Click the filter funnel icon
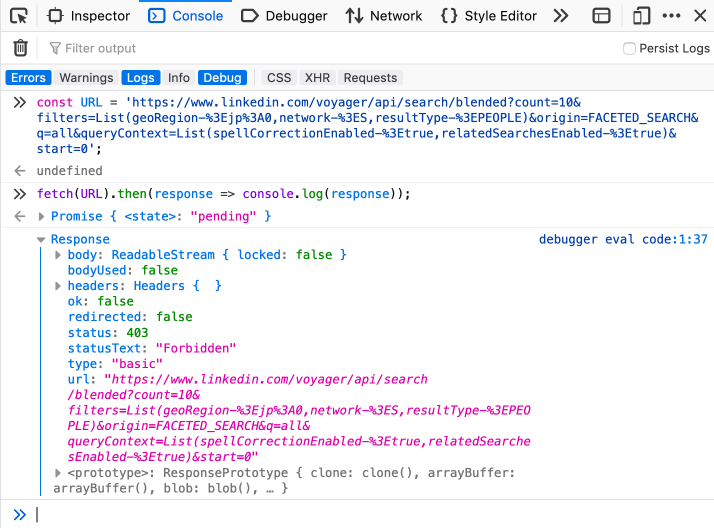Viewport: 714px width, 528px height. [x=55, y=48]
